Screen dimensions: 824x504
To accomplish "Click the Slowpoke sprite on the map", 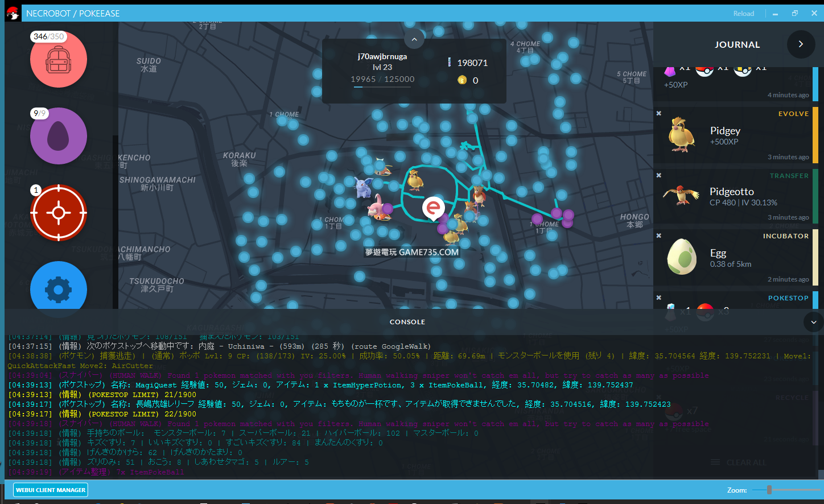I will coord(377,207).
